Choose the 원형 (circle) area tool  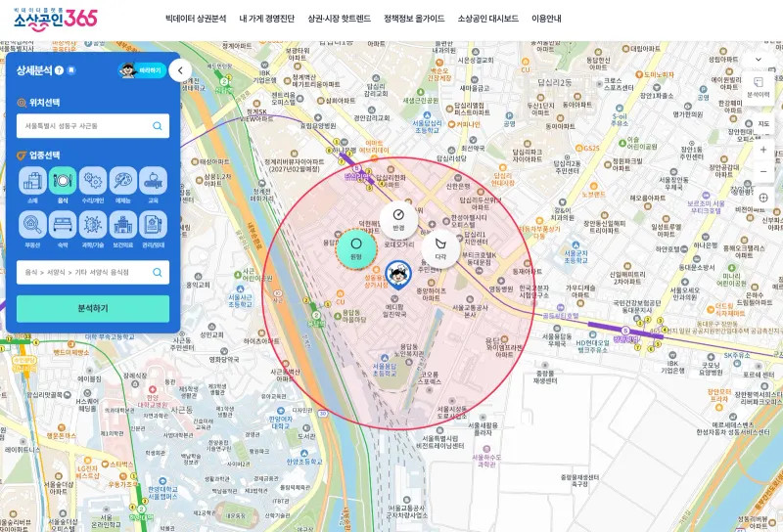pos(356,248)
